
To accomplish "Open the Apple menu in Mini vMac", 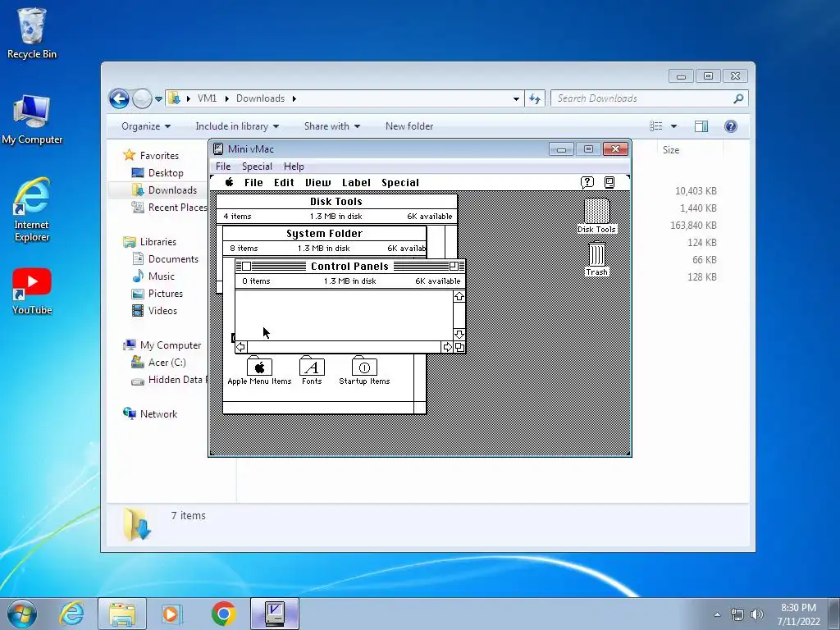I will [x=230, y=182].
